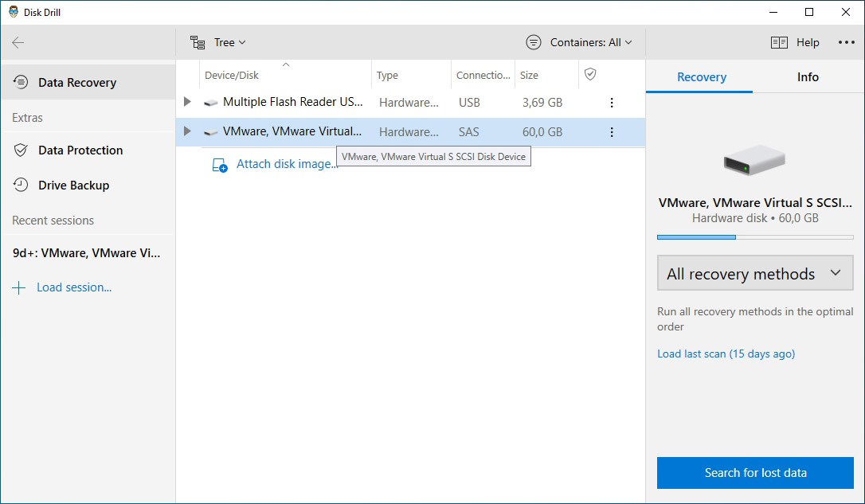
Task: Click the Tree view icon
Action: click(198, 42)
